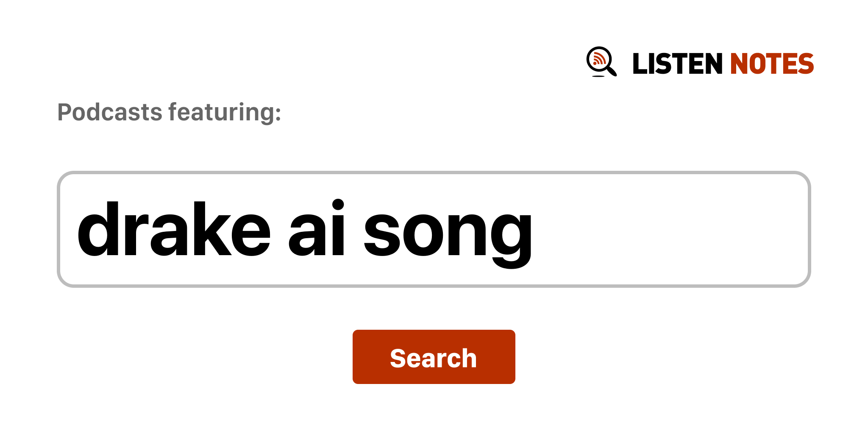The image size is (868, 434).
Task: Click the word "featuring:" in the gray label
Action: (x=225, y=112)
